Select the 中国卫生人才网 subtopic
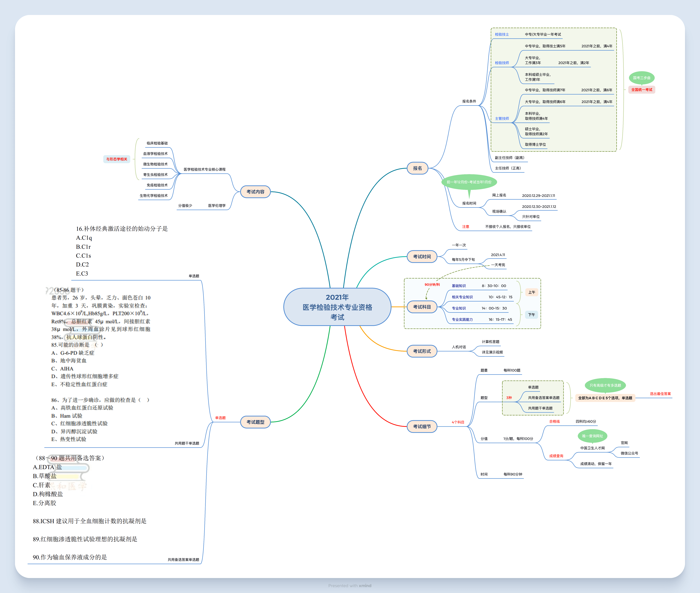 point(592,448)
